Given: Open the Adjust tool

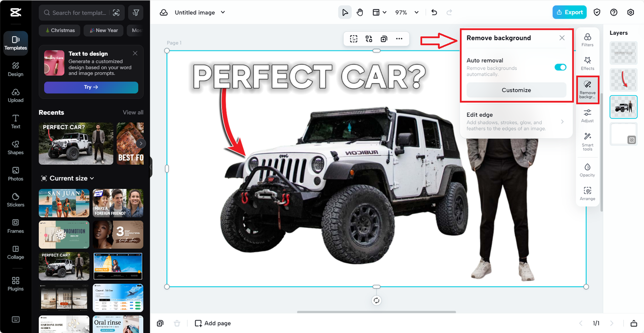Looking at the screenshot, I should (x=587, y=116).
